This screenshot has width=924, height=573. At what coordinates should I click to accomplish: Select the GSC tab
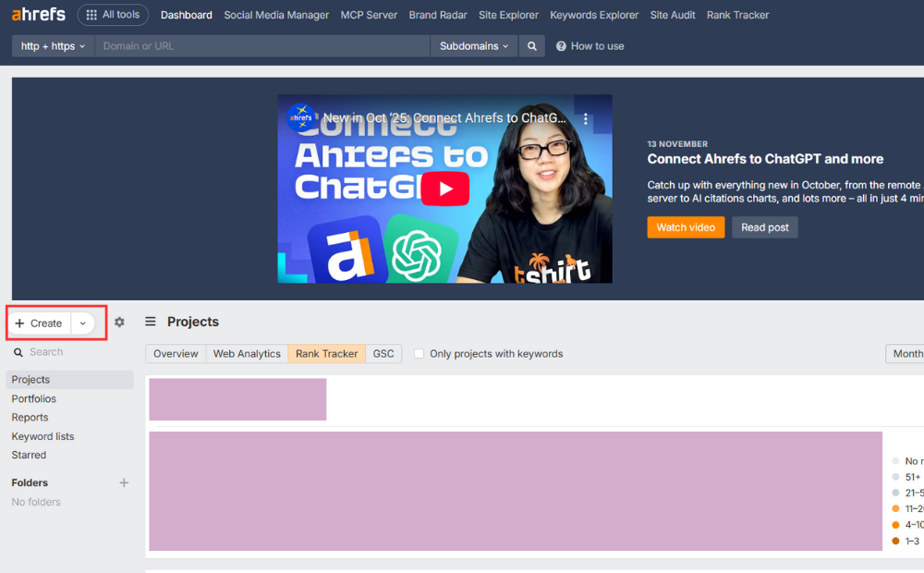point(383,354)
